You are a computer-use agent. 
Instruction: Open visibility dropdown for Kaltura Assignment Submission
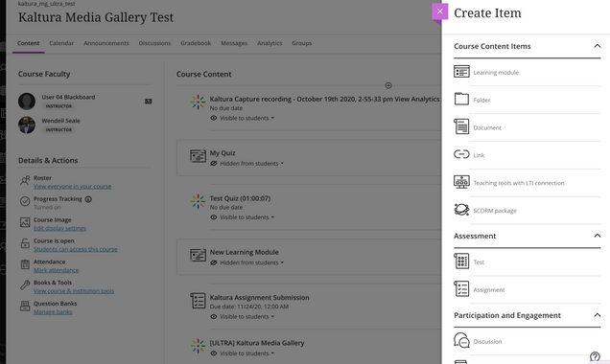(x=246, y=317)
